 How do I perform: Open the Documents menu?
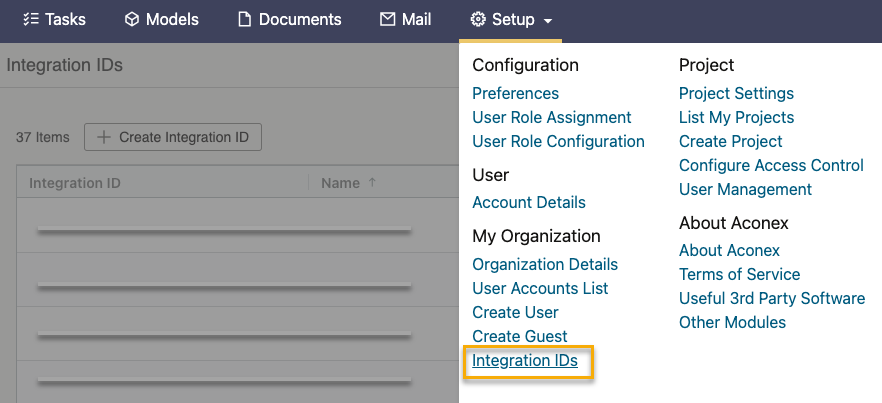click(x=290, y=20)
